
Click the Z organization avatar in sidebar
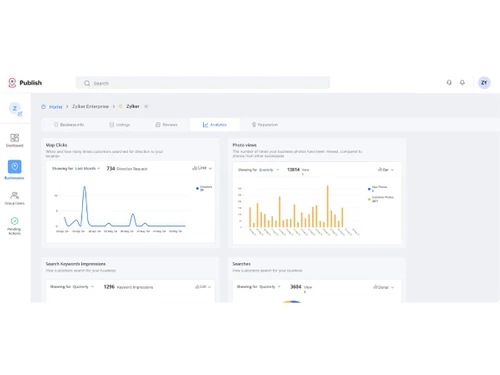[x=15, y=109]
